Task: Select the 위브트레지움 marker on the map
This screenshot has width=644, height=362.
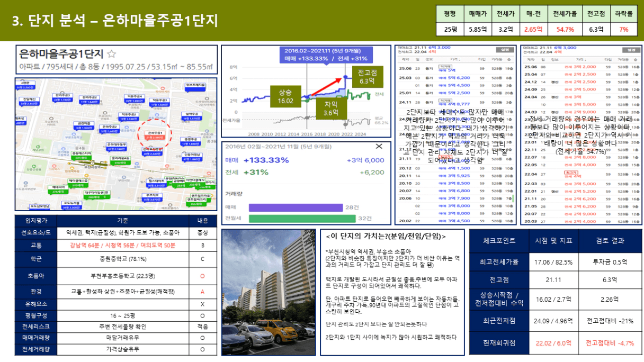Action: tap(195, 87)
